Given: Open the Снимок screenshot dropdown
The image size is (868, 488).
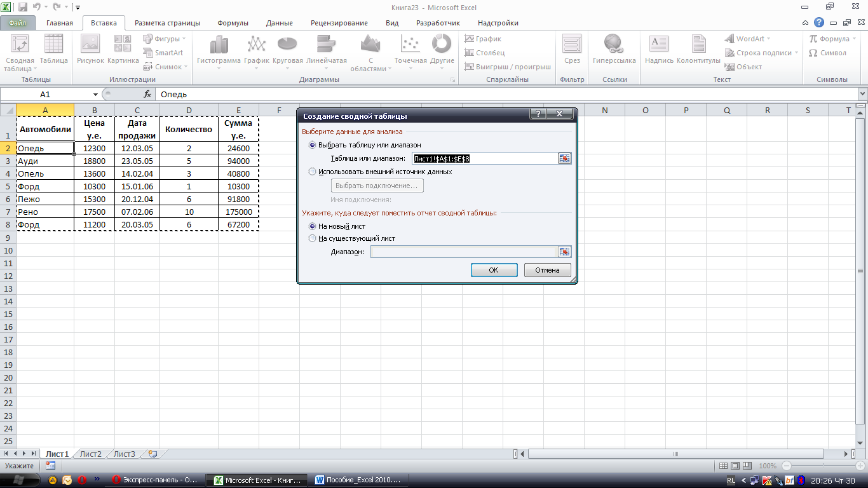Looking at the screenshot, I should click(165, 67).
